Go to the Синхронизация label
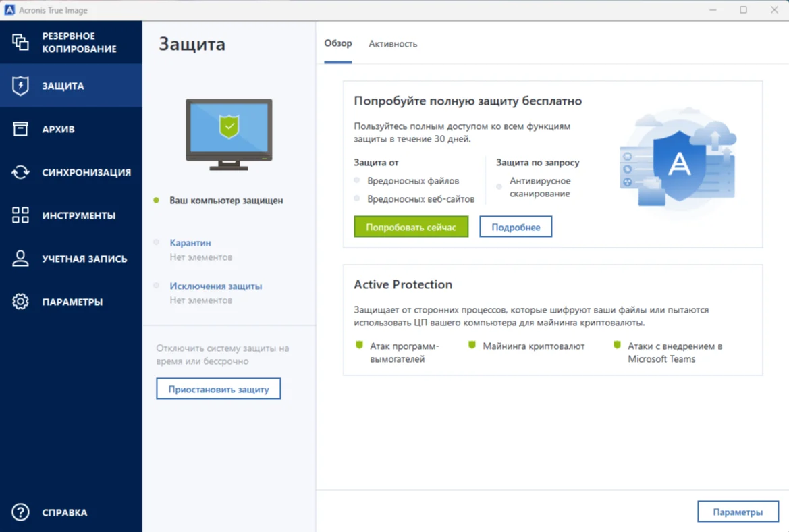Viewport: 789px width, 532px height. (x=86, y=173)
